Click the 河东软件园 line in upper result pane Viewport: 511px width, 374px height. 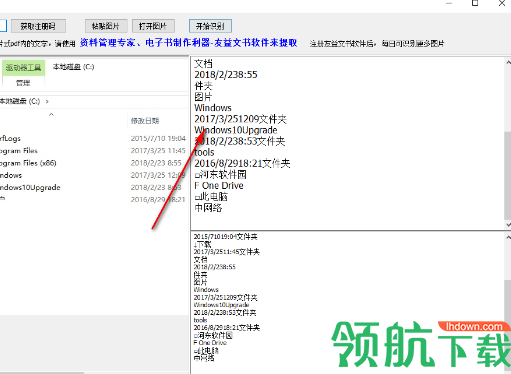[220, 174]
